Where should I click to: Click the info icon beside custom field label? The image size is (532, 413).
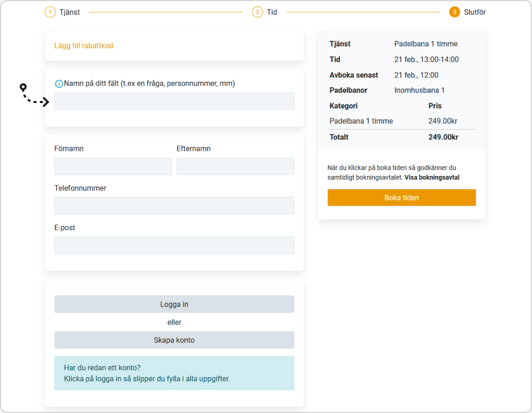click(x=59, y=84)
